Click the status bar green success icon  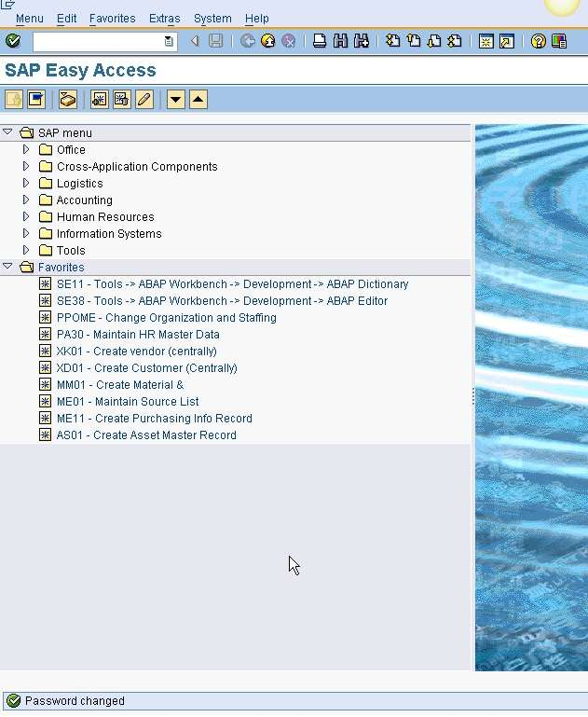click(x=14, y=700)
